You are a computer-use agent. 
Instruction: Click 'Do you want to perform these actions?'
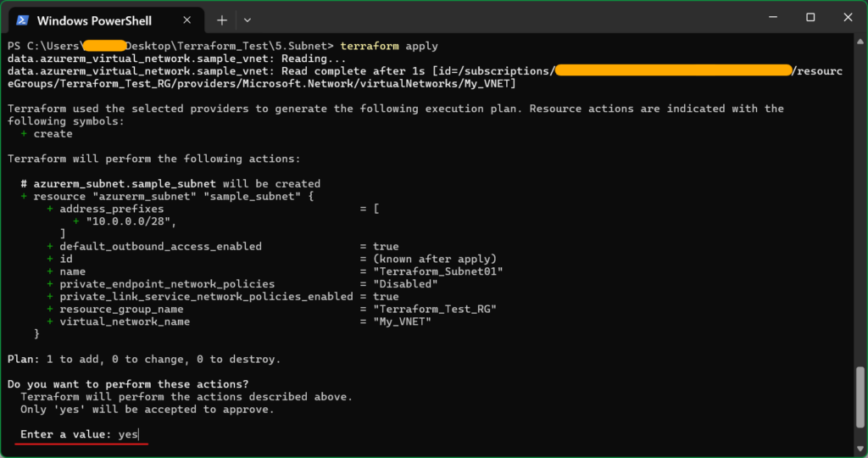[x=129, y=384]
